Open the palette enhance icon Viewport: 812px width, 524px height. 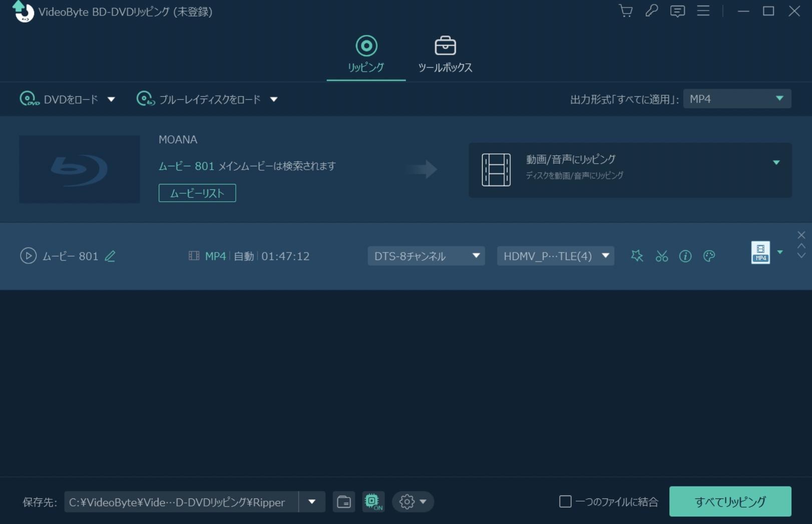tap(709, 256)
